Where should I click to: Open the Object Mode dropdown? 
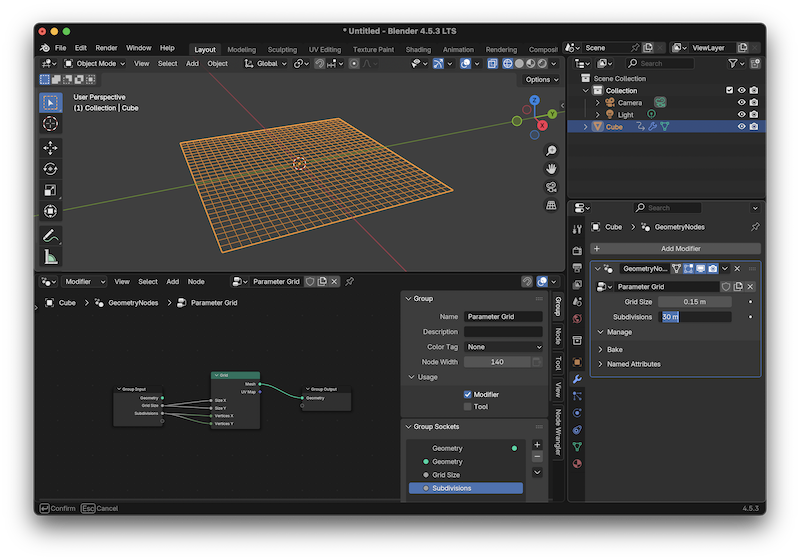tap(96, 63)
